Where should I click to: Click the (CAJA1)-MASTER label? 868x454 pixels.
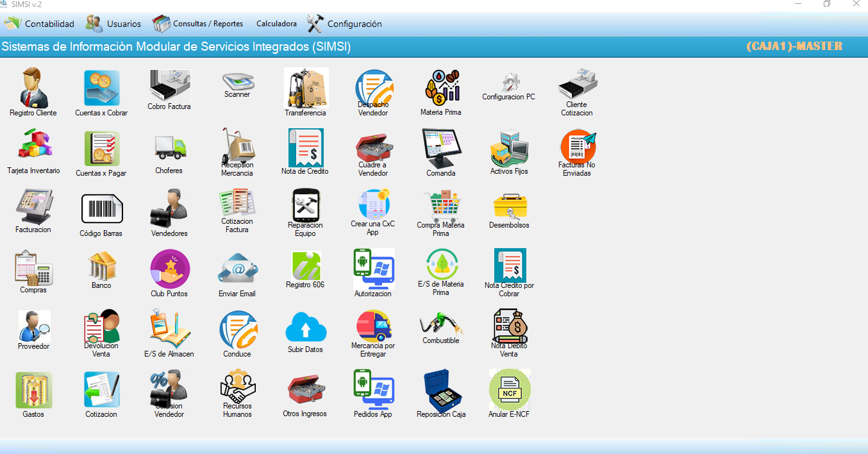point(794,46)
